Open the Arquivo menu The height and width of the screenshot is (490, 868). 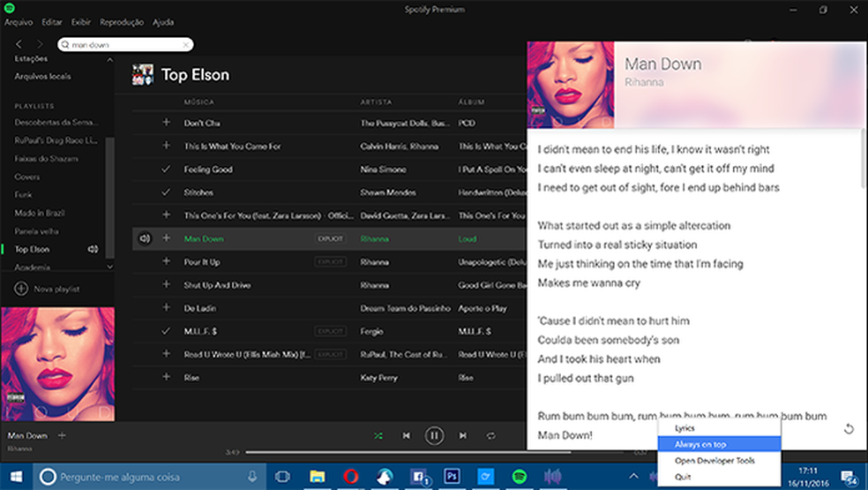(19, 22)
